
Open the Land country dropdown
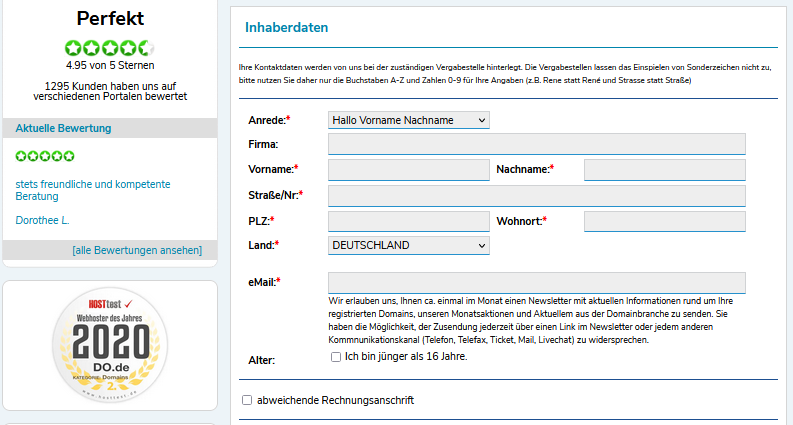coord(409,245)
